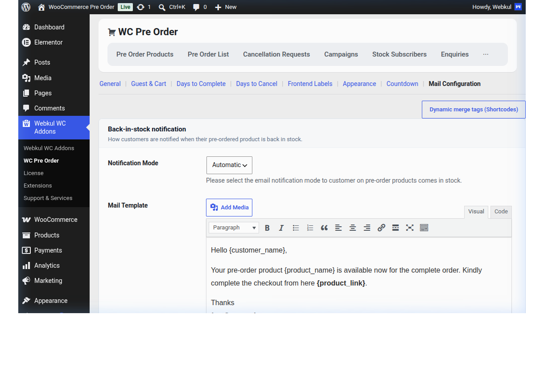This screenshot has width=544, height=392.
Task: Insert a numbered list
Action: coord(310,228)
